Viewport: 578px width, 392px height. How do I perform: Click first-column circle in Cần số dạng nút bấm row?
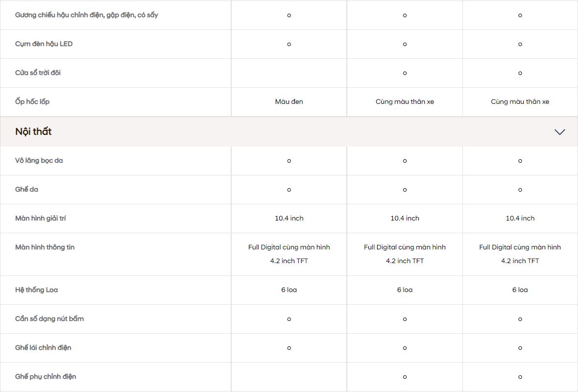click(289, 319)
